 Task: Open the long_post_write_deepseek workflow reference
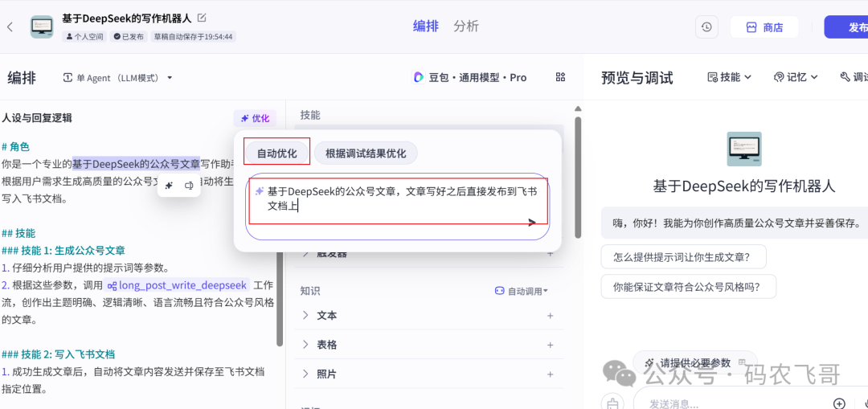pos(177,285)
